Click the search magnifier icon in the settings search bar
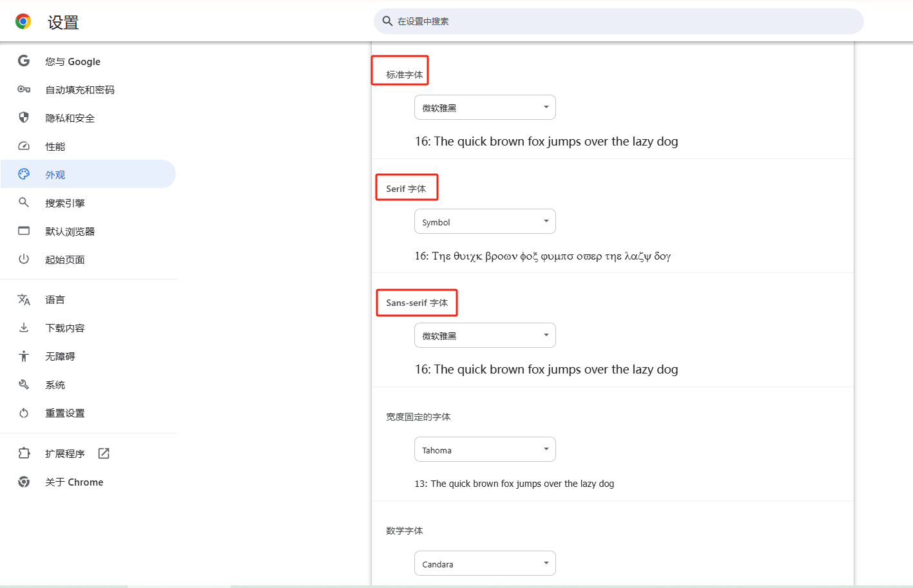The height and width of the screenshot is (588, 913). [387, 21]
